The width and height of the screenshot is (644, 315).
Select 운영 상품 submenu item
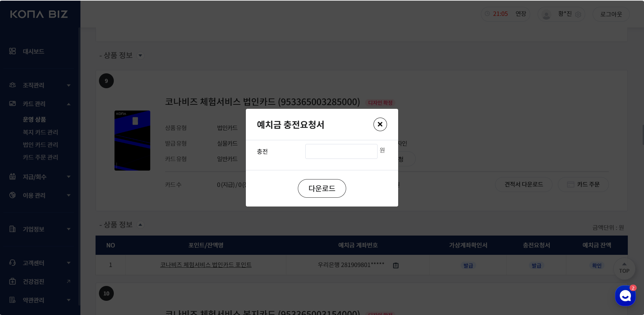coord(34,119)
